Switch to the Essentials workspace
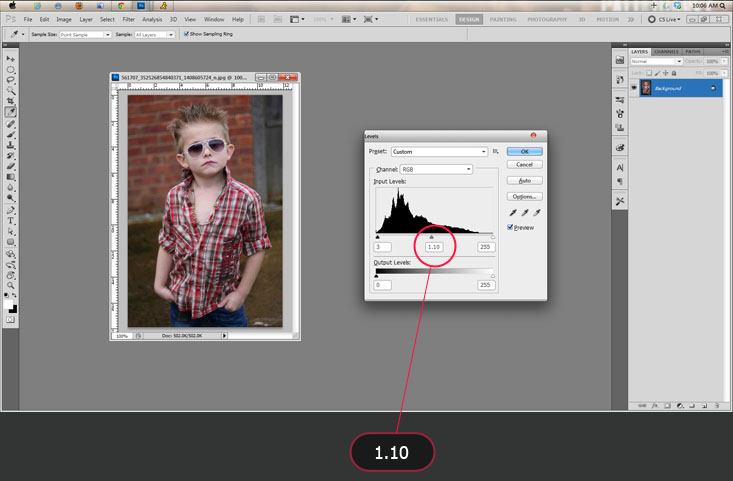This screenshot has height=481, width=733. point(431,19)
